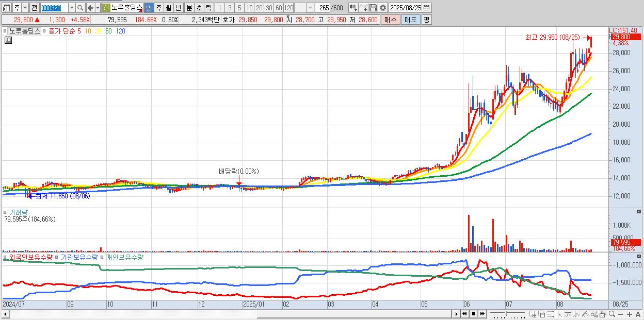
Task: Collapse the 거래량 volume panel
Action: pos(639,211)
